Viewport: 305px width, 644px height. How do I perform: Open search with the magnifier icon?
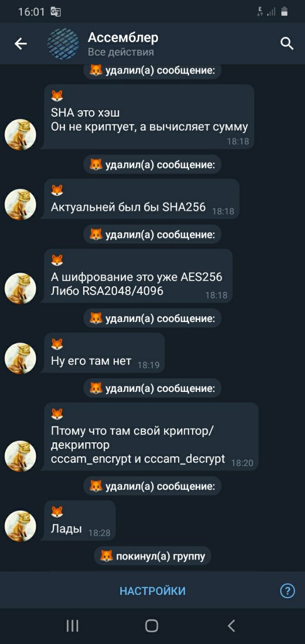click(287, 44)
